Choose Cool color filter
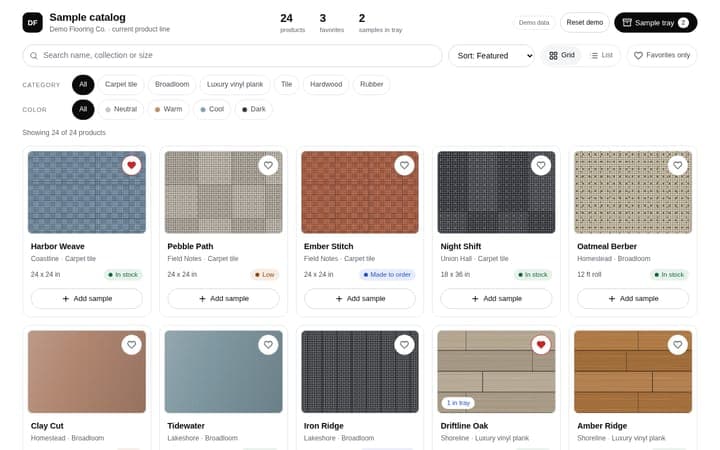The image size is (720, 450). pyautogui.click(x=212, y=109)
